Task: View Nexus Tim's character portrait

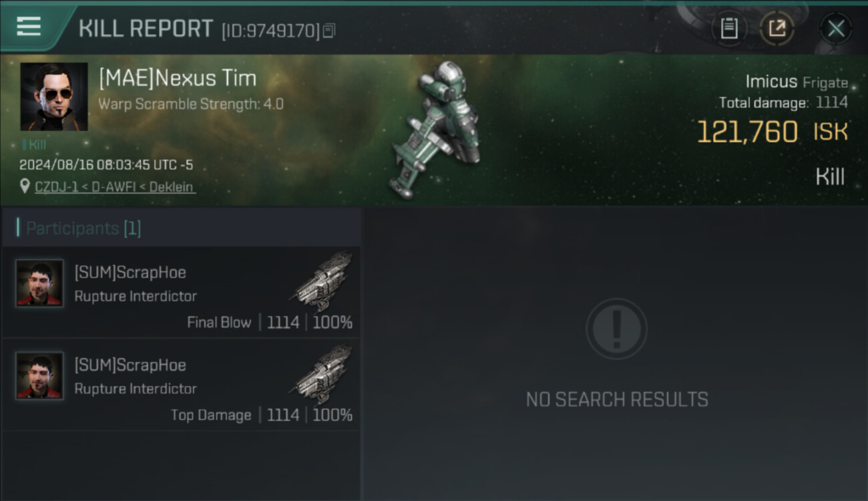Action: tap(54, 97)
